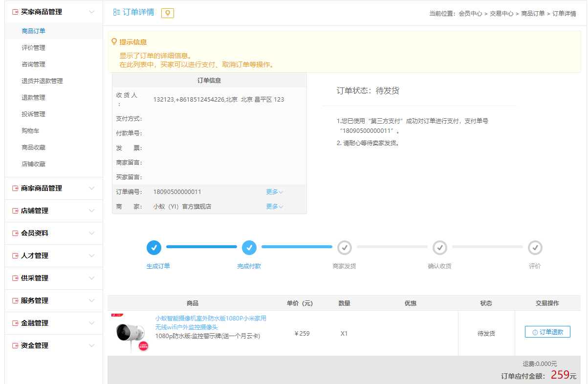Expand 更多 next to order number
This screenshot has width=588, height=384.
pyautogui.click(x=274, y=192)
